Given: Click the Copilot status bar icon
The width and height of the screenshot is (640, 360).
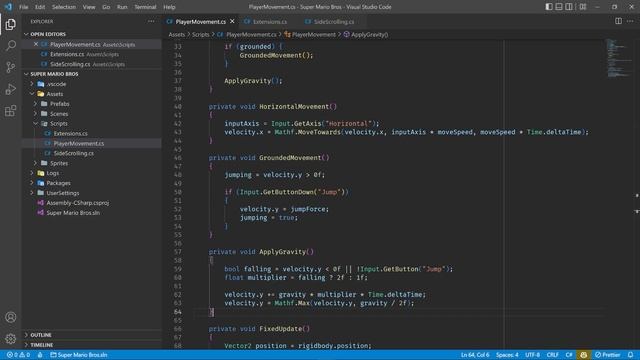Looking at the screenshot, I should (x=584, y=355).
